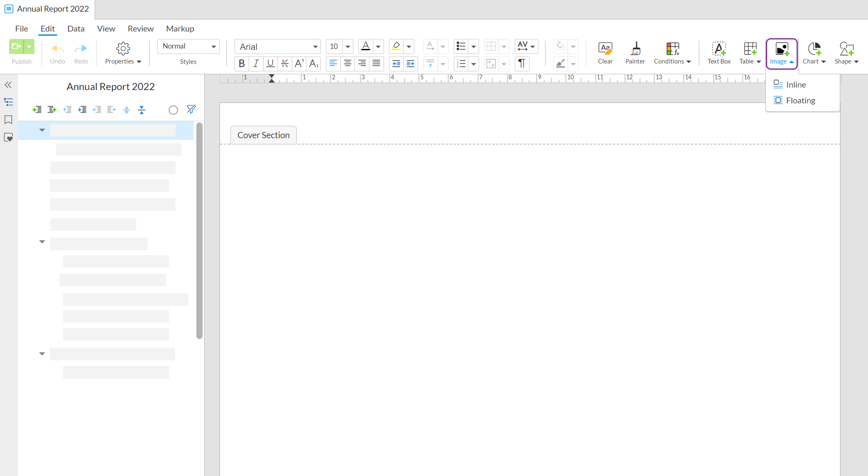Open the Review menu

click(140, 28)
